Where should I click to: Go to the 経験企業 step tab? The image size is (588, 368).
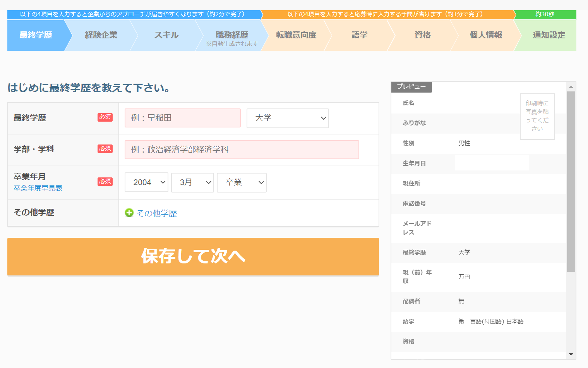[x=101, y=35]
